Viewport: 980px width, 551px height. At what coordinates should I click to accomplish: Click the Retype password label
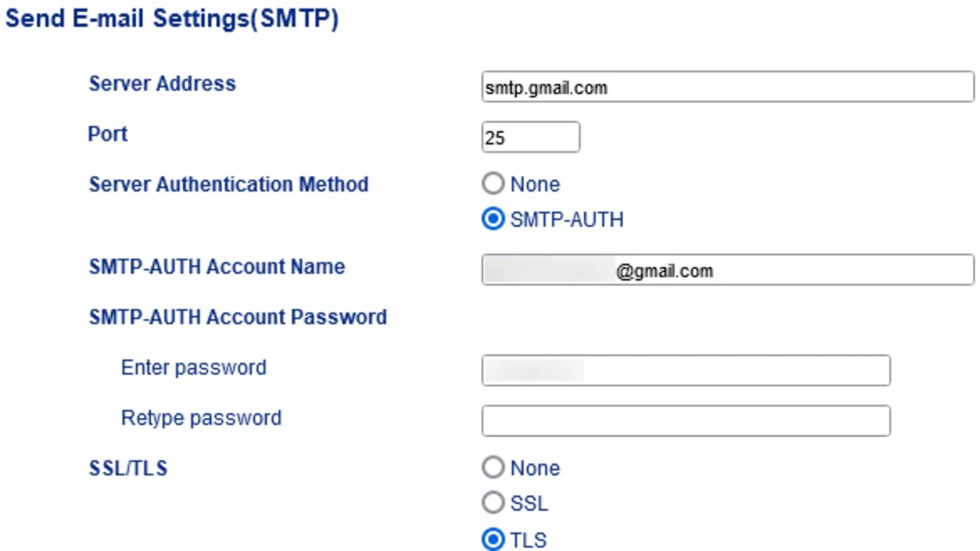pyautogui.click(x=201, y=418)
